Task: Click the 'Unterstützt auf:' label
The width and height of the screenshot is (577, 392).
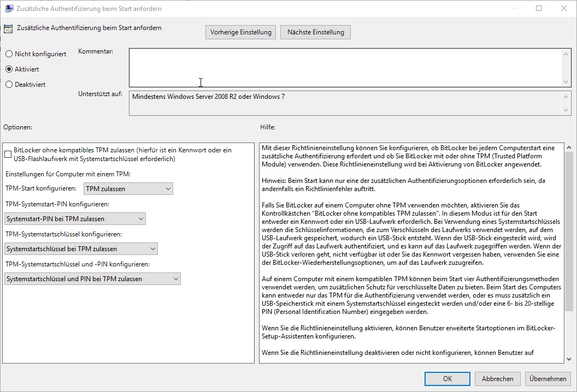Action: (x=100, y=94)
